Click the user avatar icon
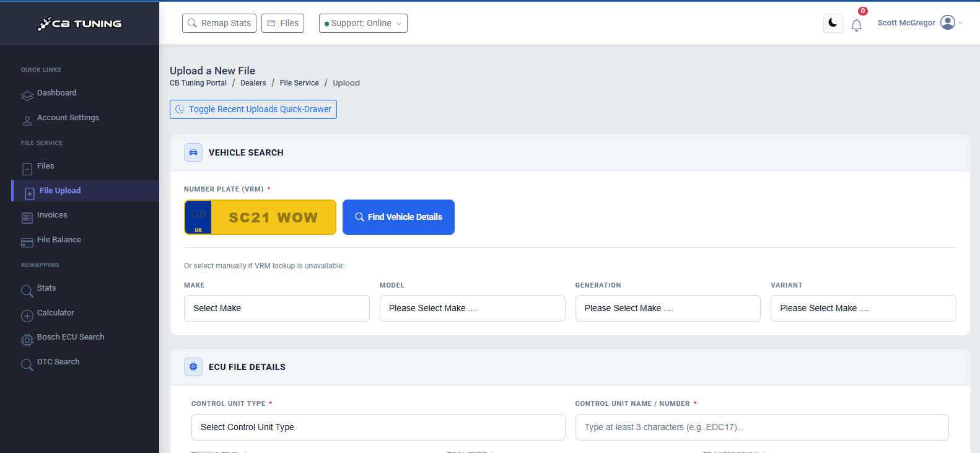Image resolution: width=980 pixels, height=453 pixels. 948,22
